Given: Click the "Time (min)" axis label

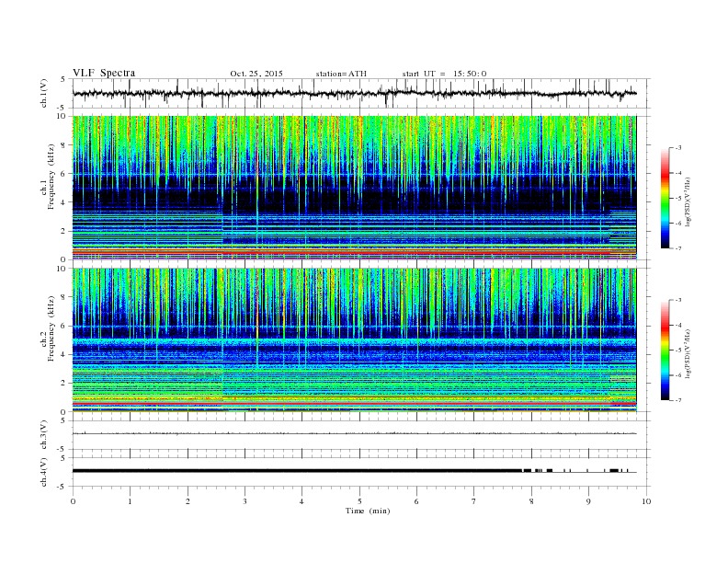Looking at the screenshot, I should 368,511.
